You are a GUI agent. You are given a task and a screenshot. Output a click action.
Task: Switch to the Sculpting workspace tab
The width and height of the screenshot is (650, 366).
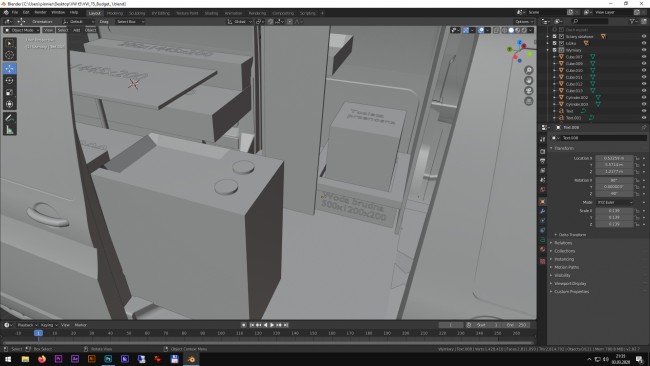pyautogui.click(x=137, y=13)
